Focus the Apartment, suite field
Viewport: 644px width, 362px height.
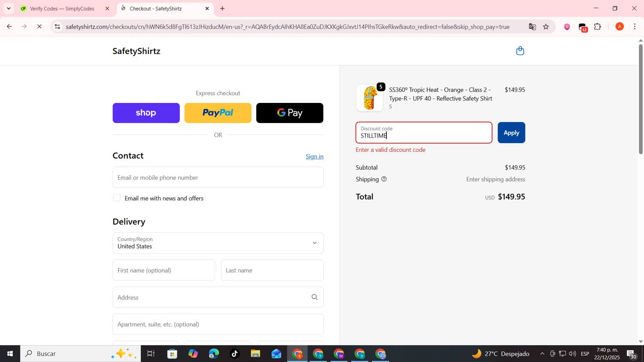[x=218, y=324]
